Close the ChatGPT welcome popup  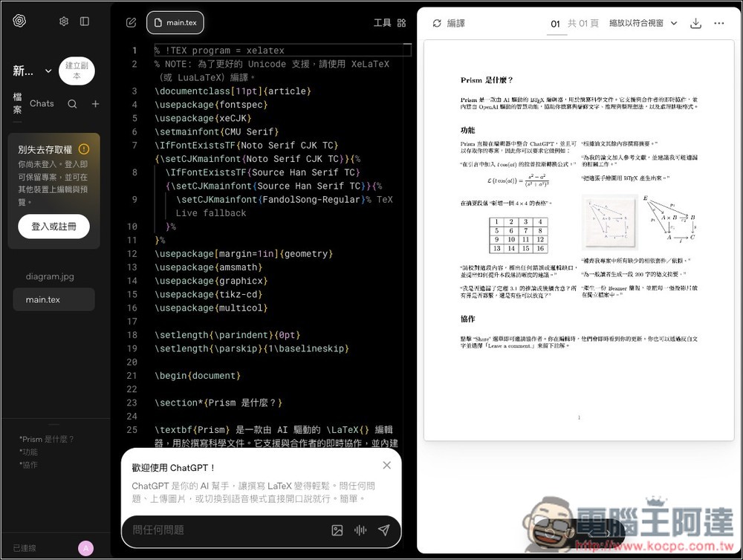click(x=386, y=465)
